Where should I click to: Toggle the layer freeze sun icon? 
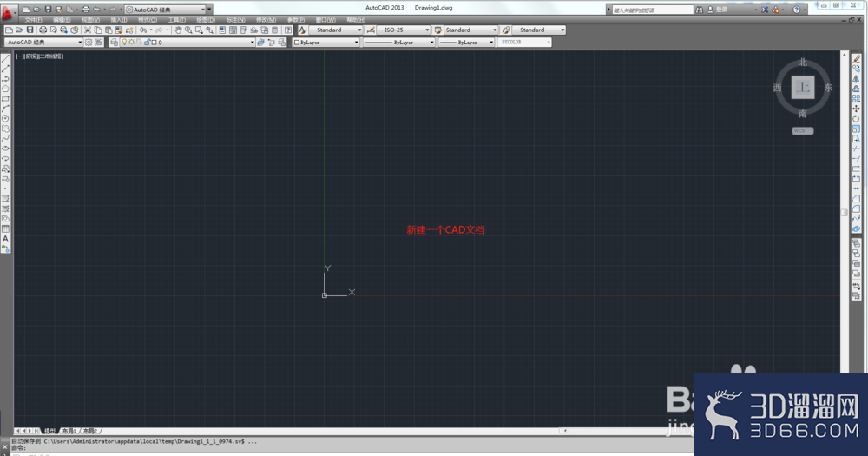(x=132, y=42)
